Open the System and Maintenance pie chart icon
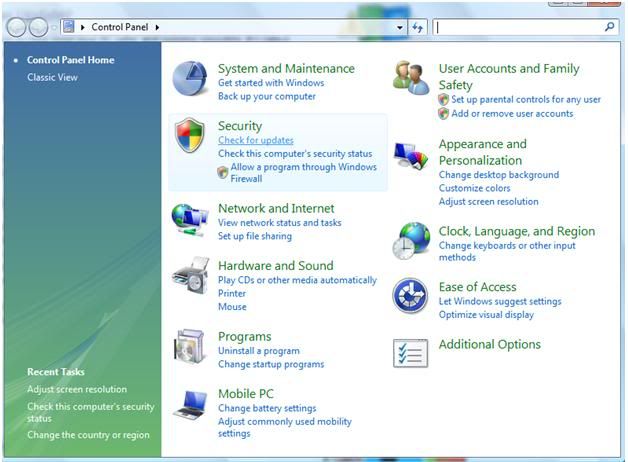This screenshot has height=462, width=628. click(190, 78)
